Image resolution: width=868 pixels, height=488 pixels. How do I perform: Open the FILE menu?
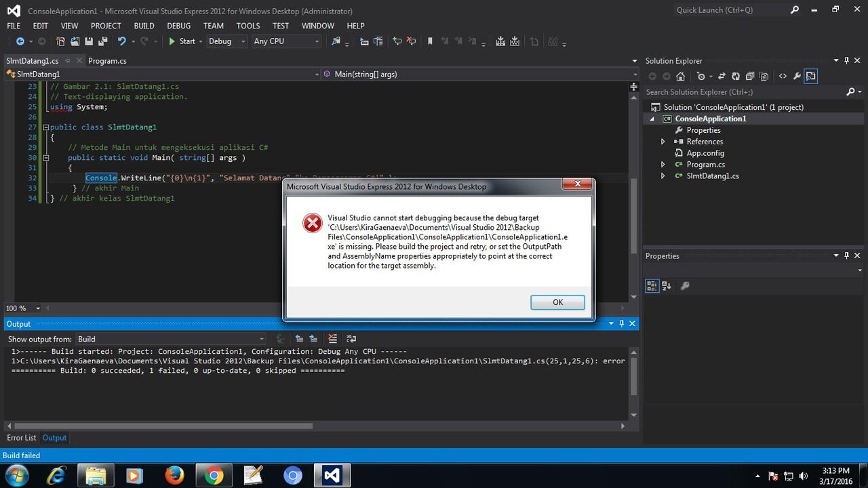(x=14, y=26)
